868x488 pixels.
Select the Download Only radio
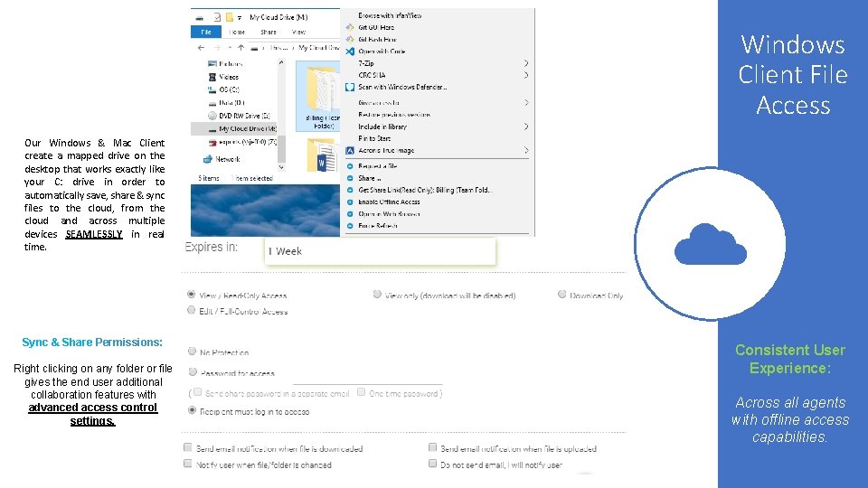[561, 294]
